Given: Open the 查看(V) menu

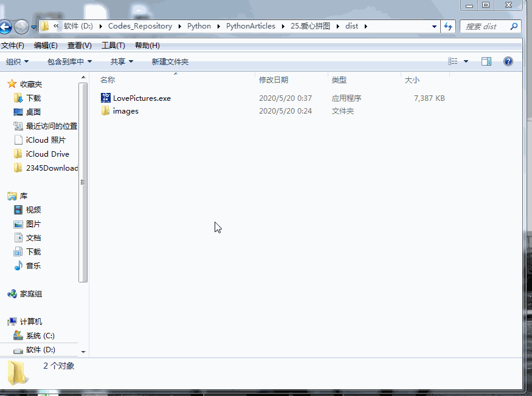Looking at the screenshot, I should click(x=80, y=46).
